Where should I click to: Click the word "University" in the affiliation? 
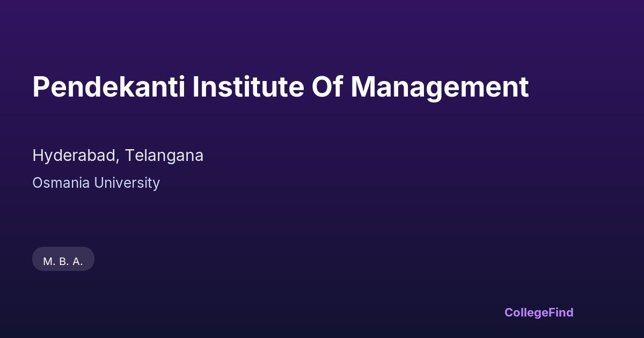pyautogui.click(x=127, y=183)
